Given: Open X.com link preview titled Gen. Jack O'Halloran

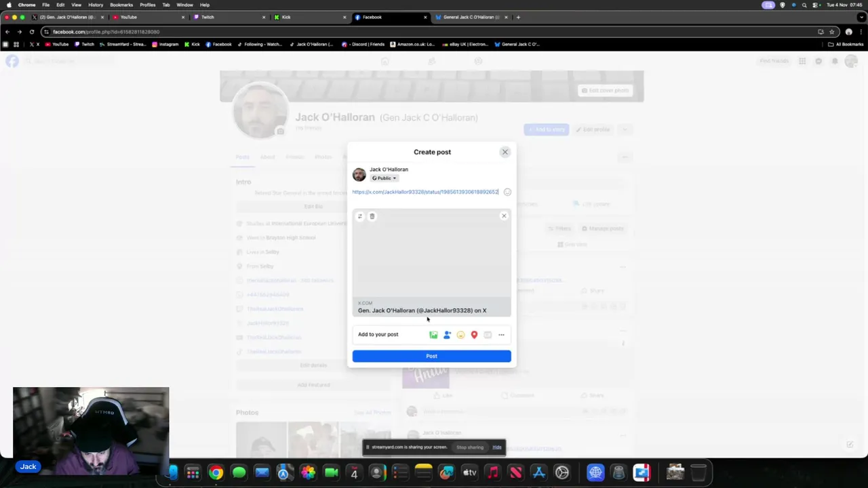Looking at the screenshot, I should click(x=431, y=263).
